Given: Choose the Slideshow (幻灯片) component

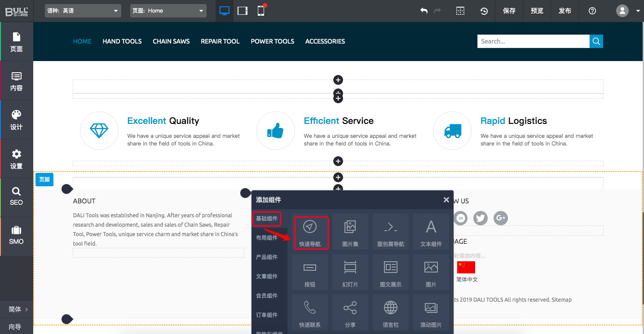Looking at the screenshot, I should [x=350, y=272].
